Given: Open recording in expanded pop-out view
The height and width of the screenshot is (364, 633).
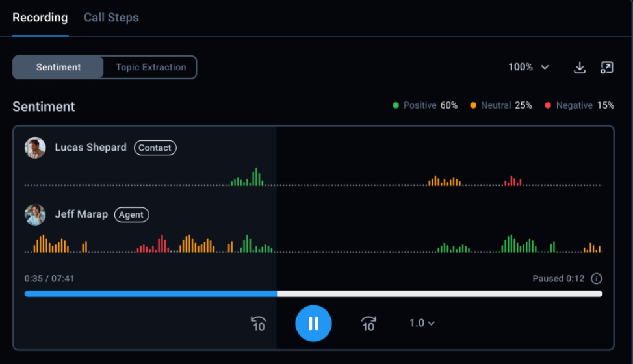Looking at the screenshot, I should click(x=607, y=68).
